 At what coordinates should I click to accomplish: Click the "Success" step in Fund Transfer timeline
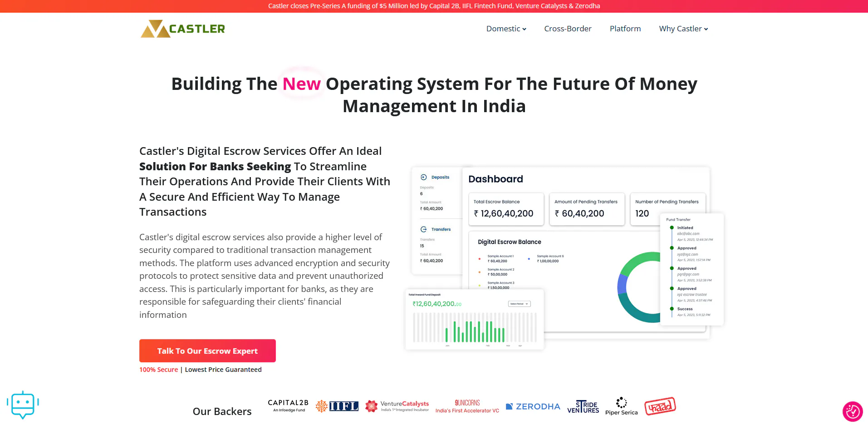click(x=685, y=309)
